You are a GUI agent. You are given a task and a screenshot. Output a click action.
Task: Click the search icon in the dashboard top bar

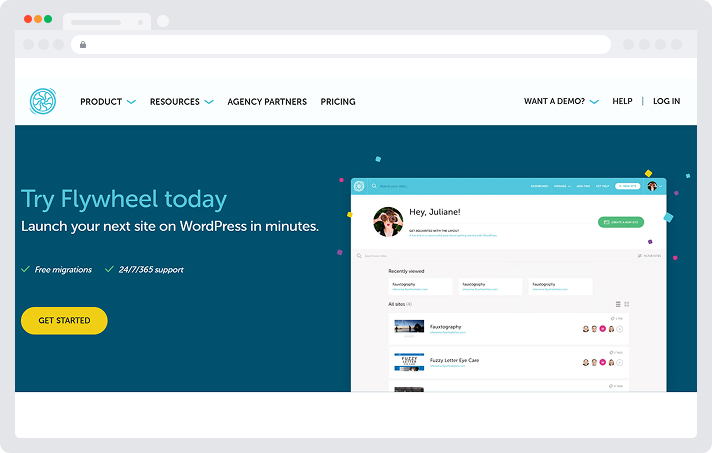374,186
